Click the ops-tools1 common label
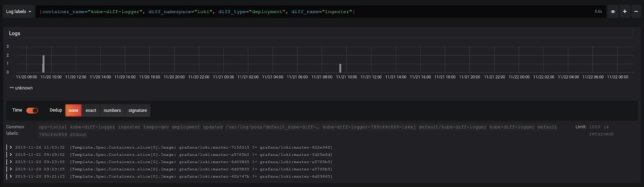Screen dimensions: 644x187 click(x=53, y=127)
